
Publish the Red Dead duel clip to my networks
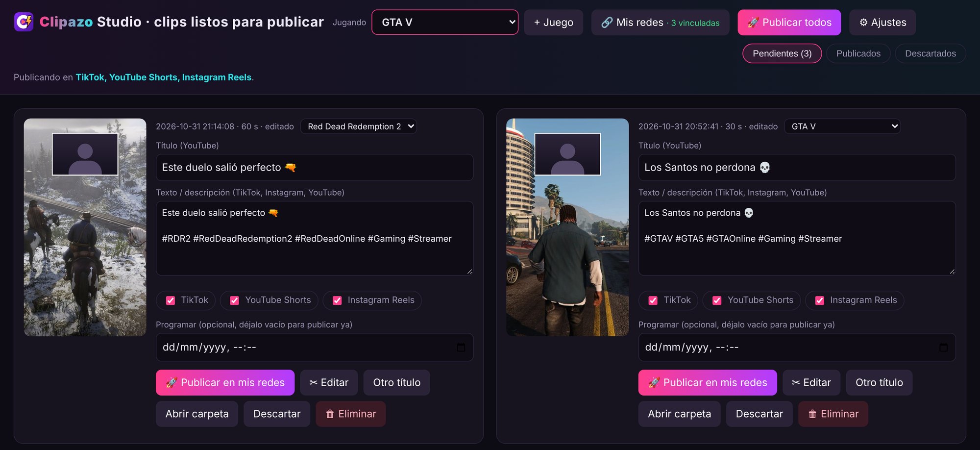[225, 382]
